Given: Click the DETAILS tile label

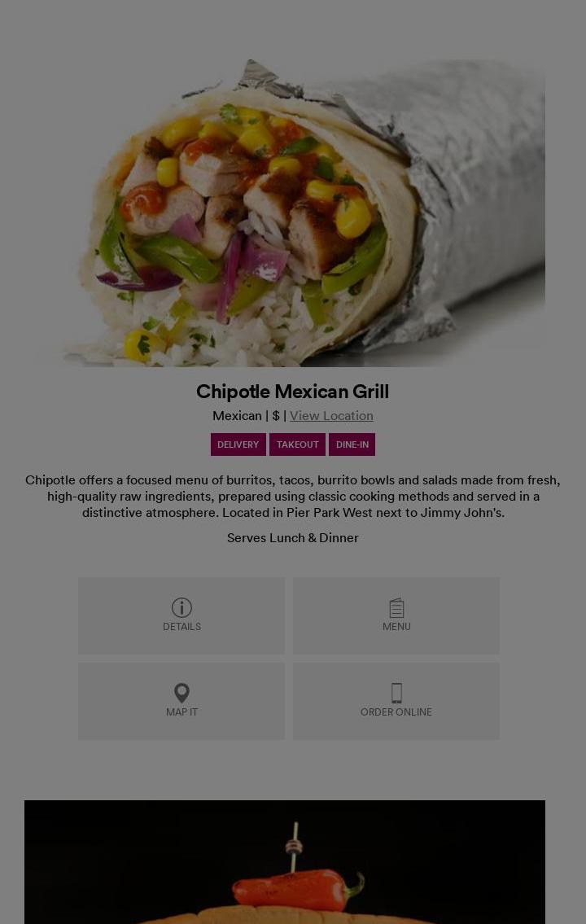Looking at the screenshot, I should (181, 626).
